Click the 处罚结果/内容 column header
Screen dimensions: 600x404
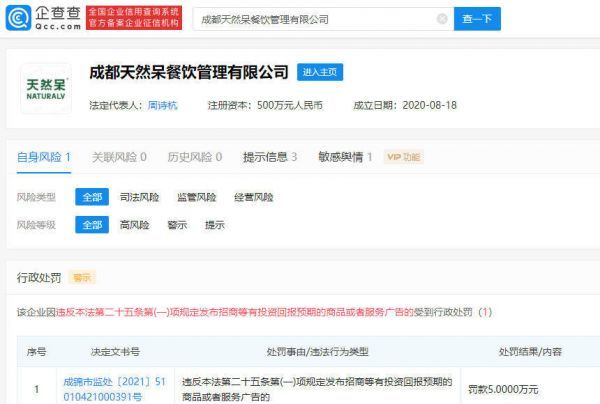click(530, 352)
